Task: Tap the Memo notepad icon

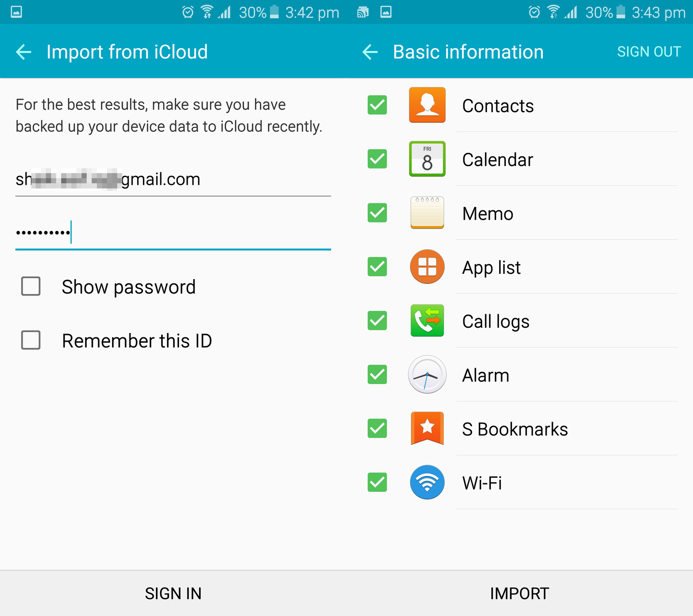Action: (x=427, y=213)
